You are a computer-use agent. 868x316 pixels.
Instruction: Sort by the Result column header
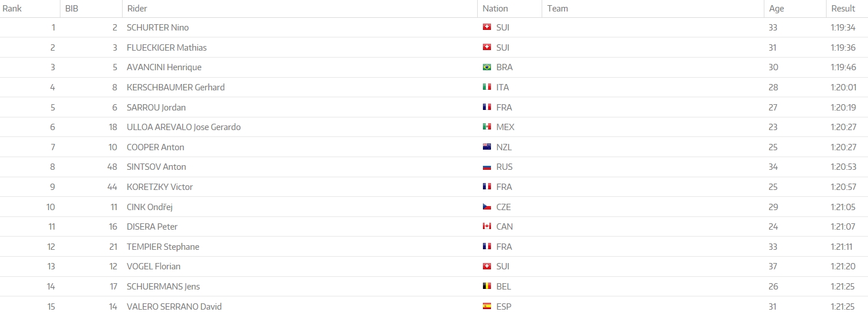pyautogui.click(x=843, y=9)
